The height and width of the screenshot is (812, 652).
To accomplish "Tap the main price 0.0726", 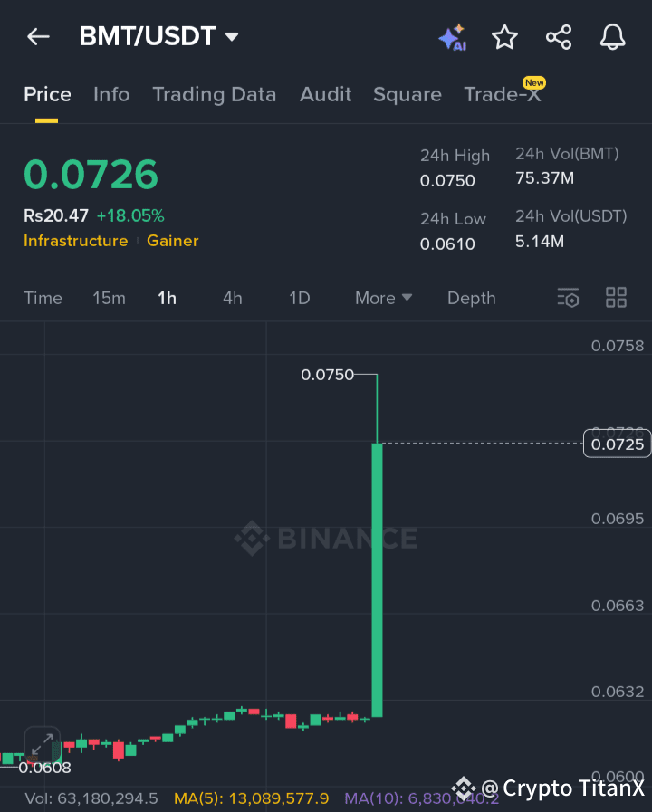I will 91,174.
